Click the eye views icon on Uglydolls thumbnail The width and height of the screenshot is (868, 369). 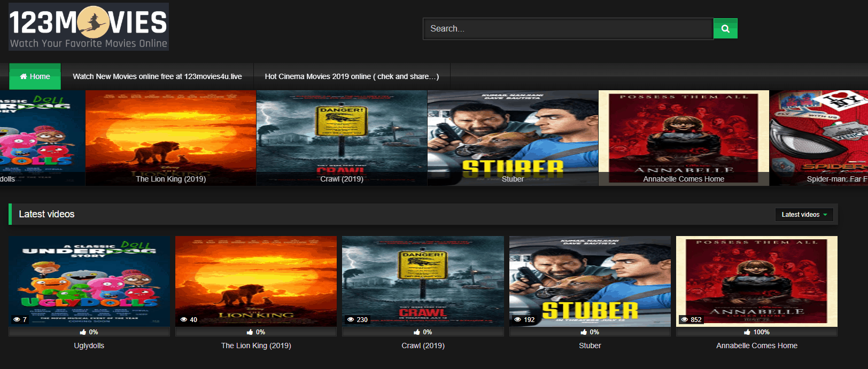[x=17, y=320]
